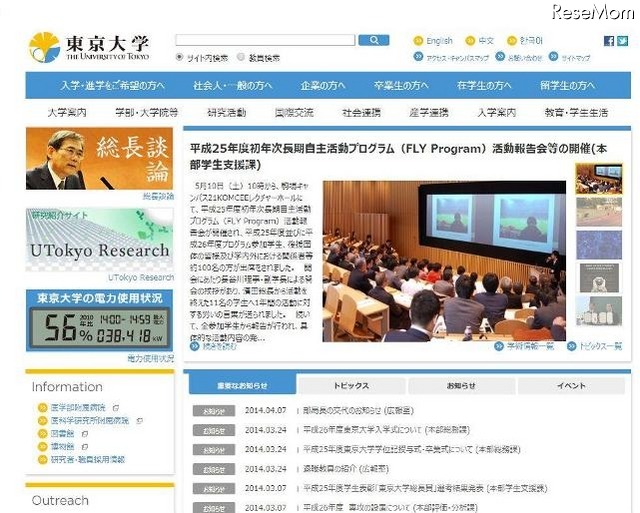Open 東京大学総長賞 選考結果発表 notice

point(424,488)
